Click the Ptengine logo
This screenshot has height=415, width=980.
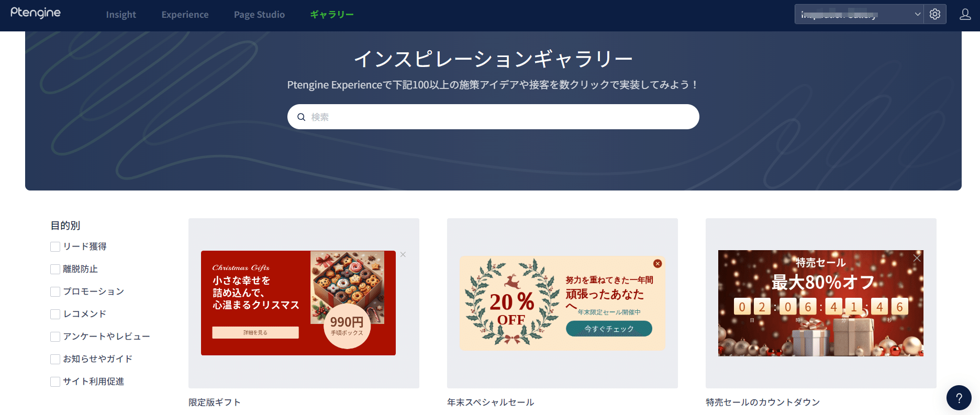pyautogui.click(x=36, y=13)
